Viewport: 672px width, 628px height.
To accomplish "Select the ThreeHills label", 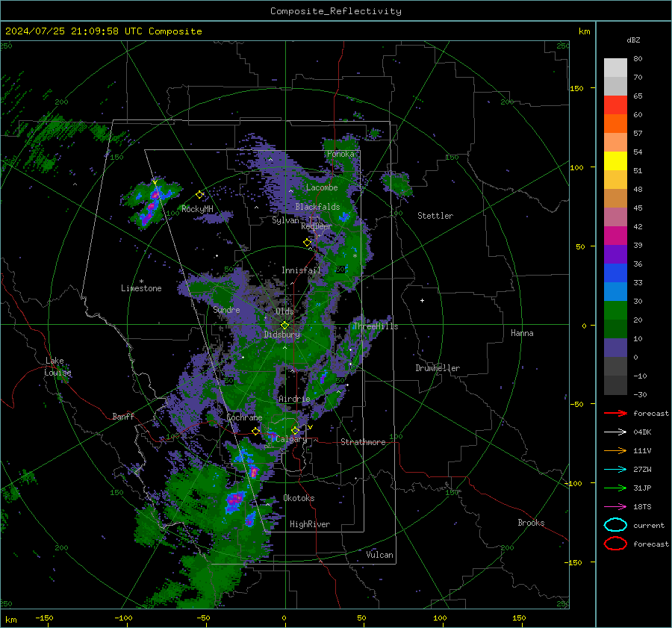I will [x=376, y=326].
